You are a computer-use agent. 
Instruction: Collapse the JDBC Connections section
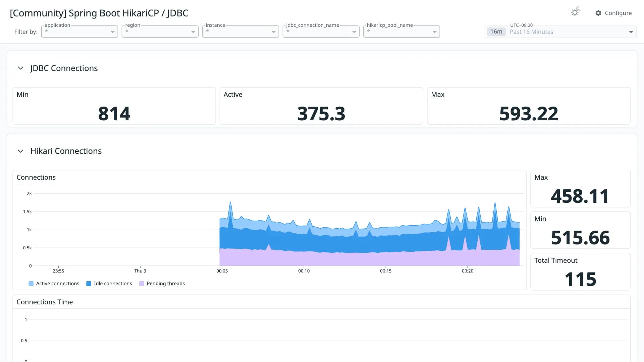tap(20, 68)
